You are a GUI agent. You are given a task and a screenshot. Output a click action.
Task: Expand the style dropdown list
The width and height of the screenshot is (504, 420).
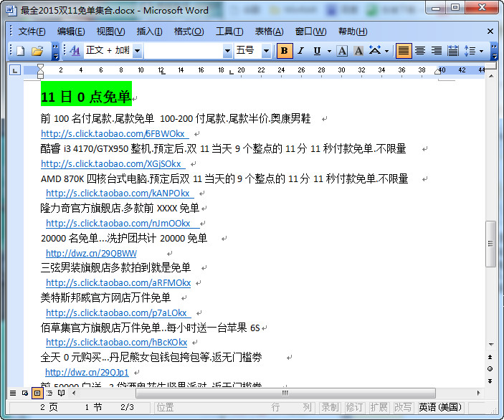pyautogui.click(x=137, y=51)
